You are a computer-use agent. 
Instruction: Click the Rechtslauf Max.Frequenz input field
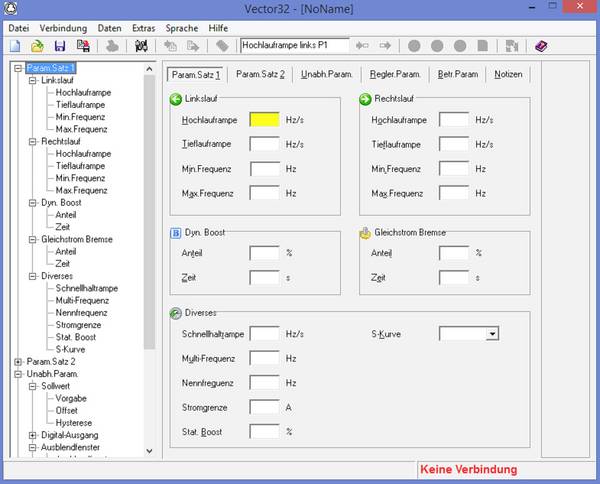pos(454,193)
